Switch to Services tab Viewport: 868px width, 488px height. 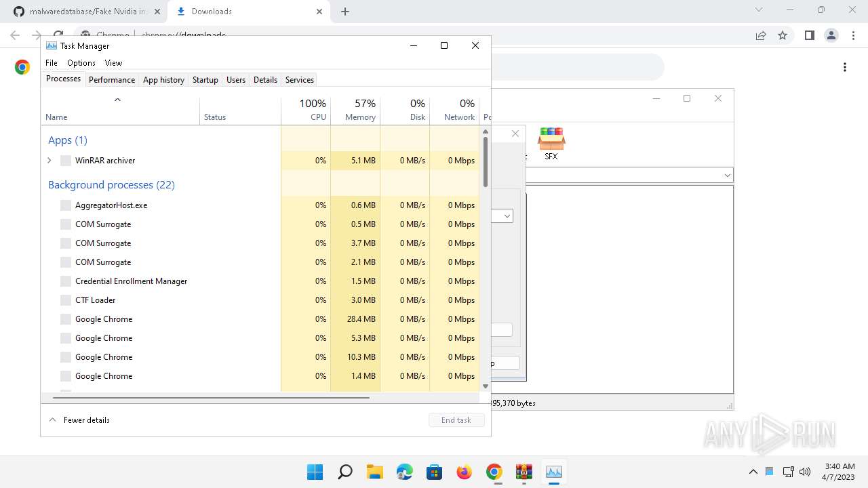coord(300,79)
